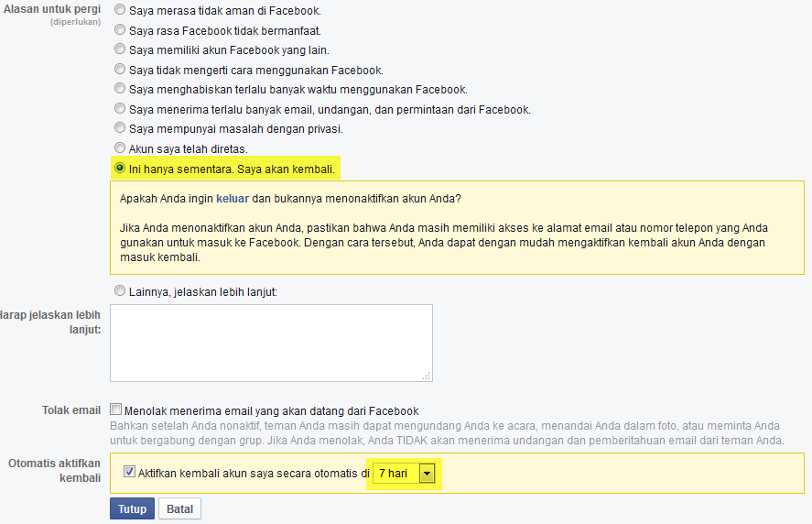Select 'Saya merasa tidak aman di Facebook' reason

(x=120, y=10)
